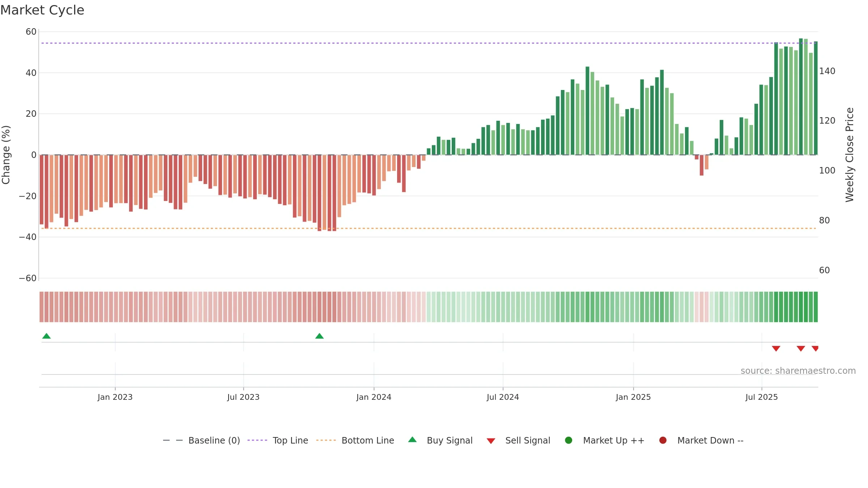Click the 140 tick on the right axis

(827, 71)
